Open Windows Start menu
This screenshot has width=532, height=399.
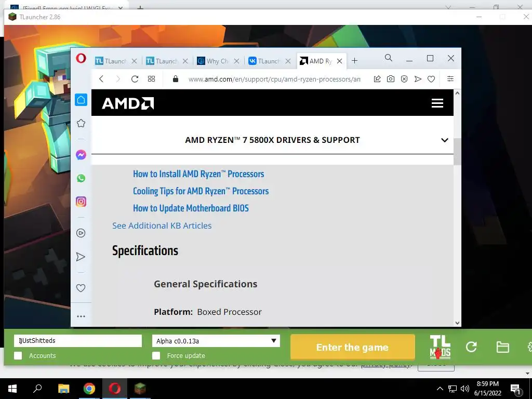click(12, 389)
